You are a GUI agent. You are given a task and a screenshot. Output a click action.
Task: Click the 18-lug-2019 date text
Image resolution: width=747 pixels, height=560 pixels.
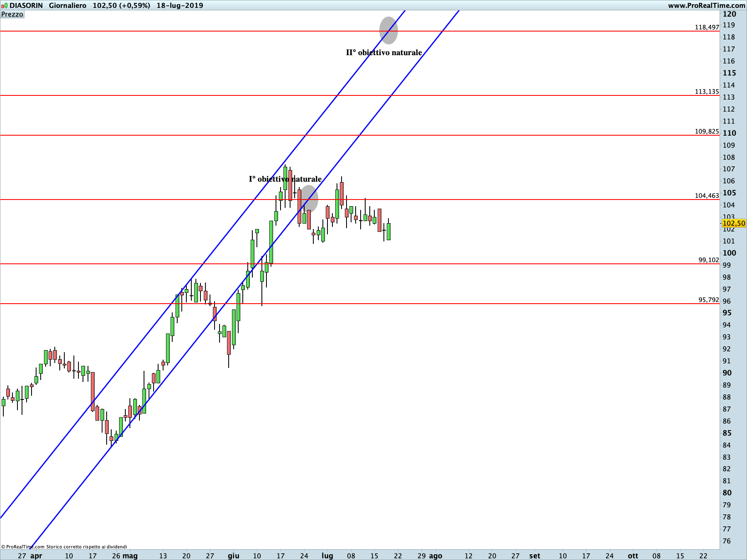180,5
